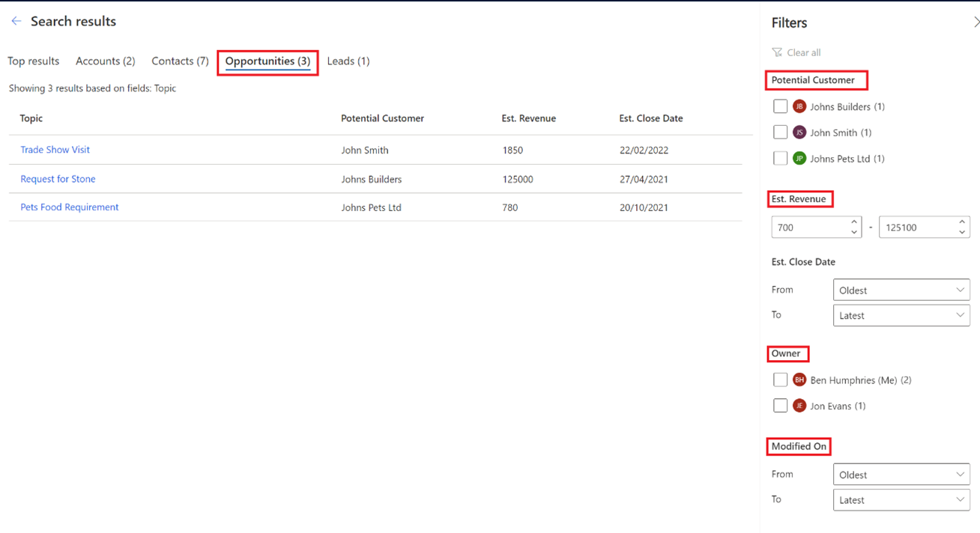Click close date 22/02/2022
The image size is (980, 533).
tap(644, 150)
